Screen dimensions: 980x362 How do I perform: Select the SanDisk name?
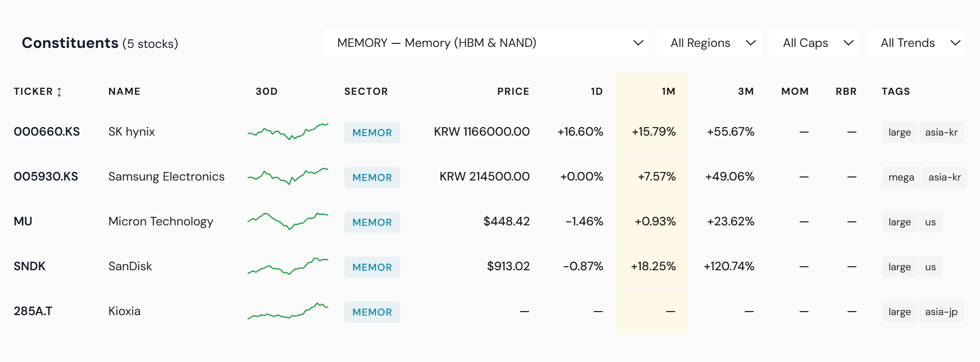pyautogui.click(x=130, y=266)
